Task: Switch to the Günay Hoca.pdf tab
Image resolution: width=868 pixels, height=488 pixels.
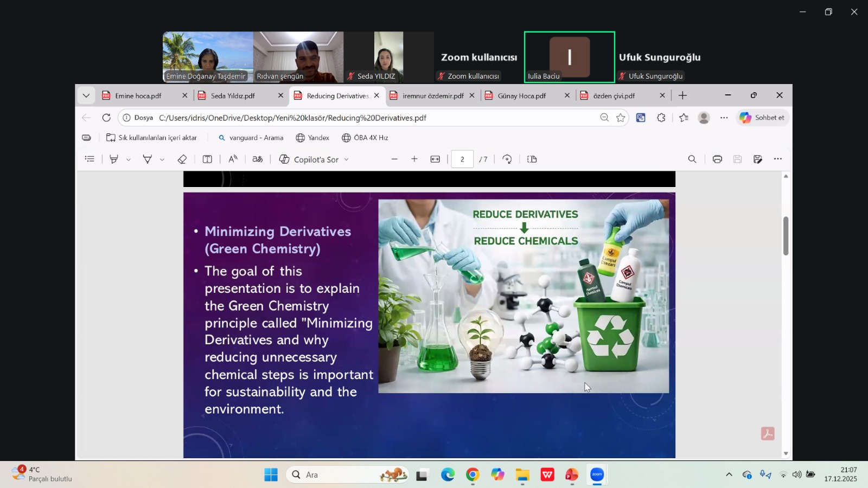Action: 521,96
